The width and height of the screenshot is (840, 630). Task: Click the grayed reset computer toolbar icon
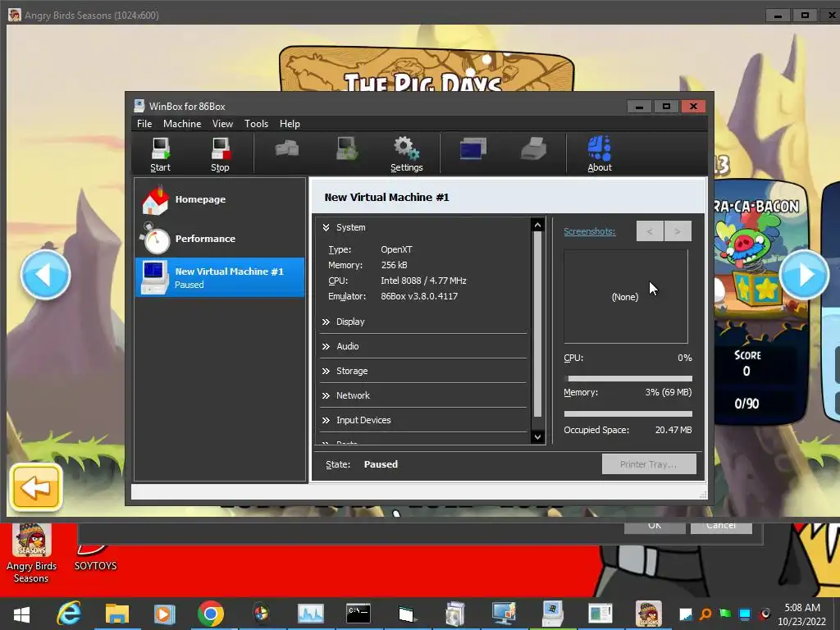coord(347,148)
